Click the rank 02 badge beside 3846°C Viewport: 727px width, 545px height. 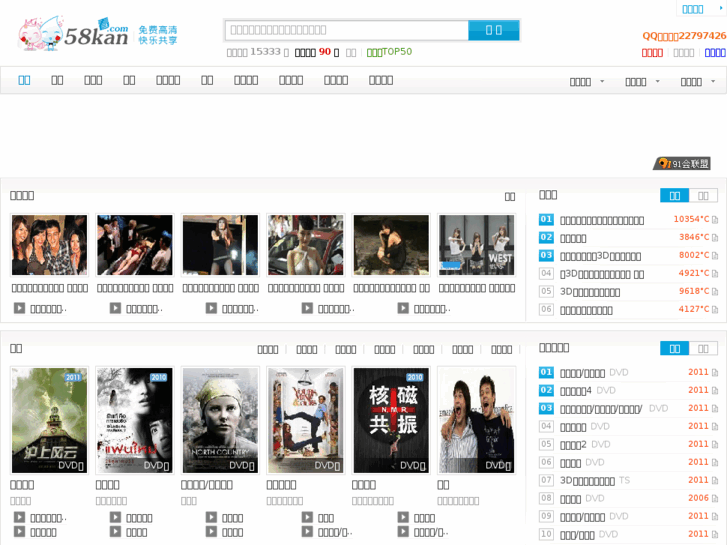coord(546,237)
